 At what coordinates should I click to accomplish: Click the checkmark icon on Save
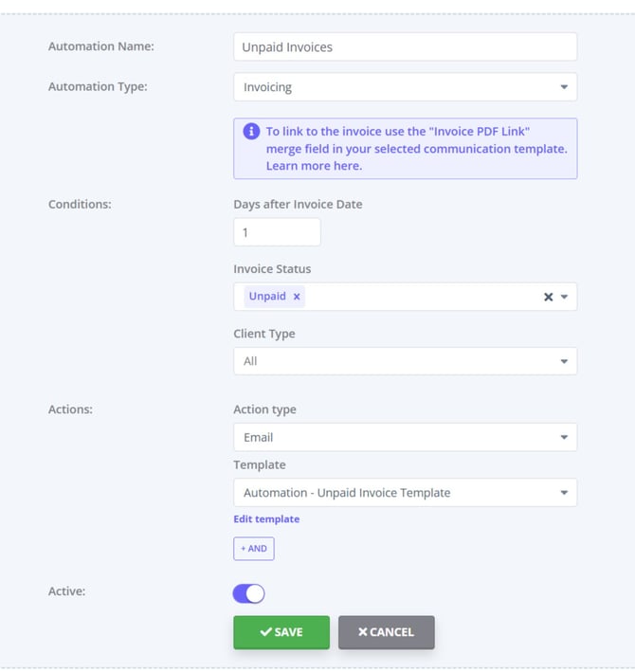point(266,632)
